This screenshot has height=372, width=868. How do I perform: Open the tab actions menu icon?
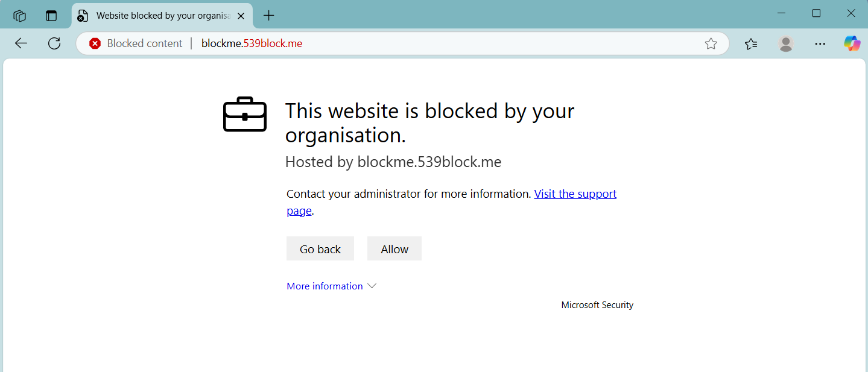point(51,16)
